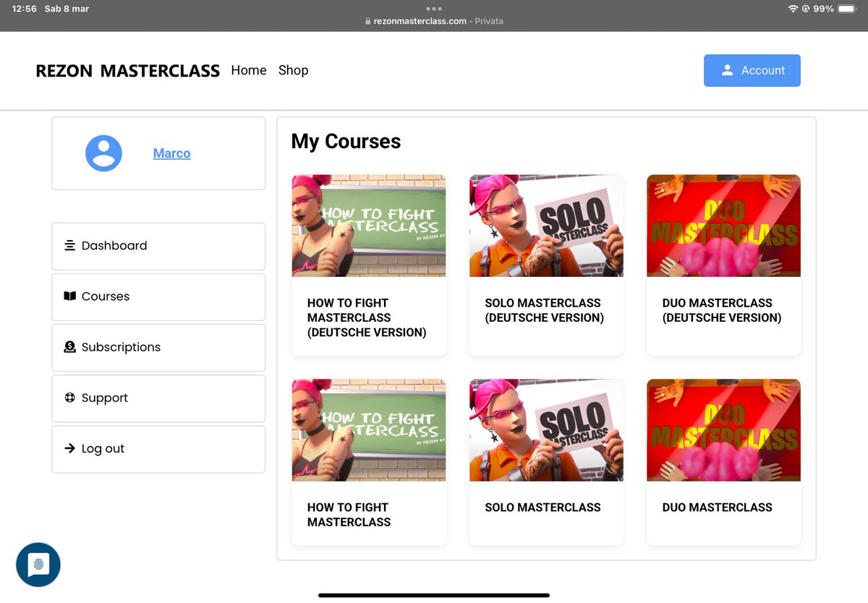868x603 pixels.
Task: Tap the rezonmasterclass.com address bar
Action: click(x=434, y=21)
